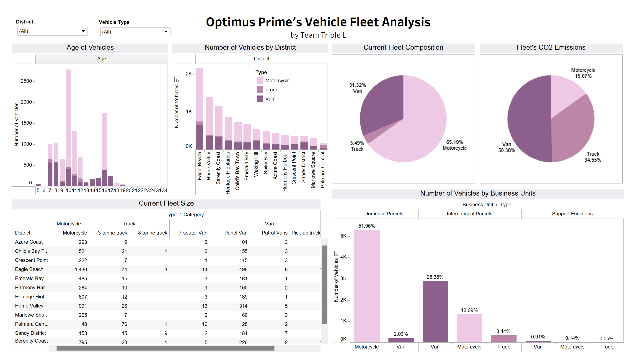Click Domestic Parcels Van bar 2.03%

[401, 340]
